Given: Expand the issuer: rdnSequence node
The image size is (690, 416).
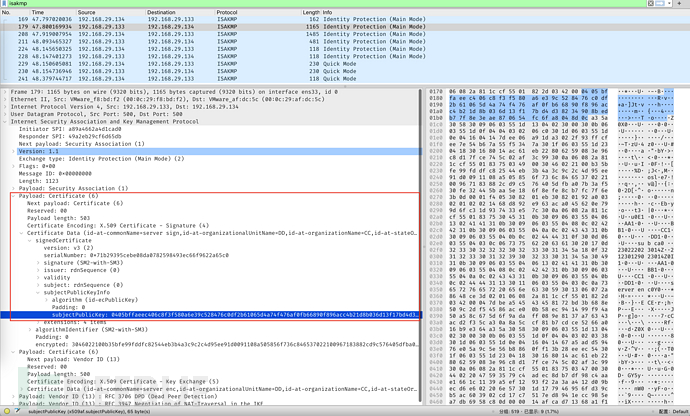Looking at the screenshot, I should (38, 270).
